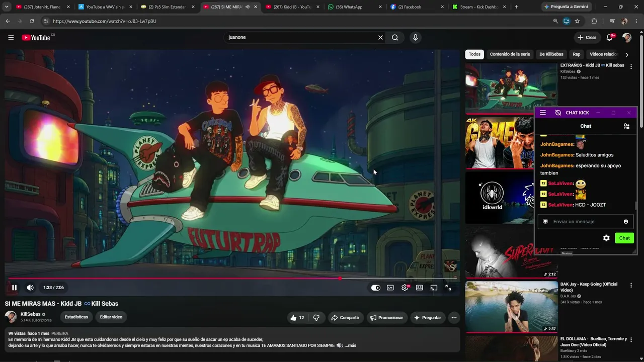Image resolution: width=644 pixels, height=362 pixels.
Task: Select the Rap filter chip
Action: point(577,54)
